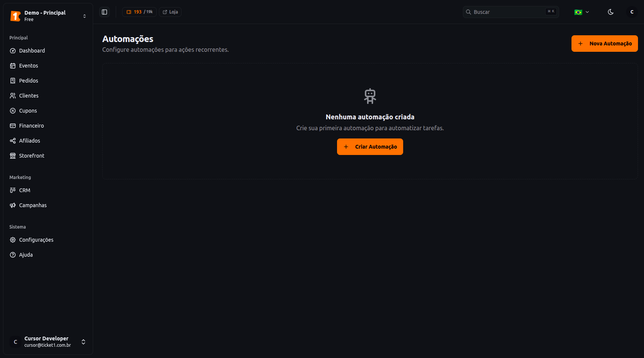Click the Eventos calendar icon
Viewport: 644px width, 358px height.
[13, 66]
